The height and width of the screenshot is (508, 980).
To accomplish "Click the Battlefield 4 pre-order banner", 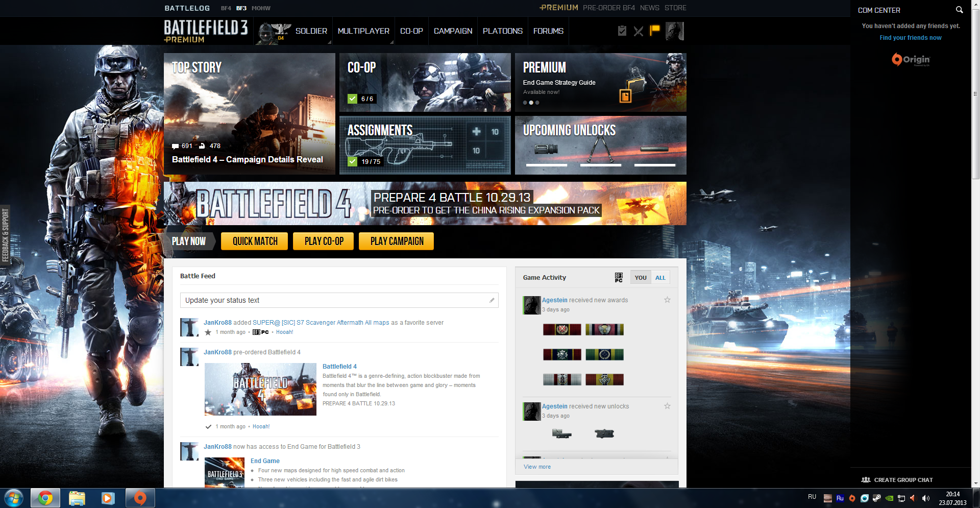I will coord(425,204).
